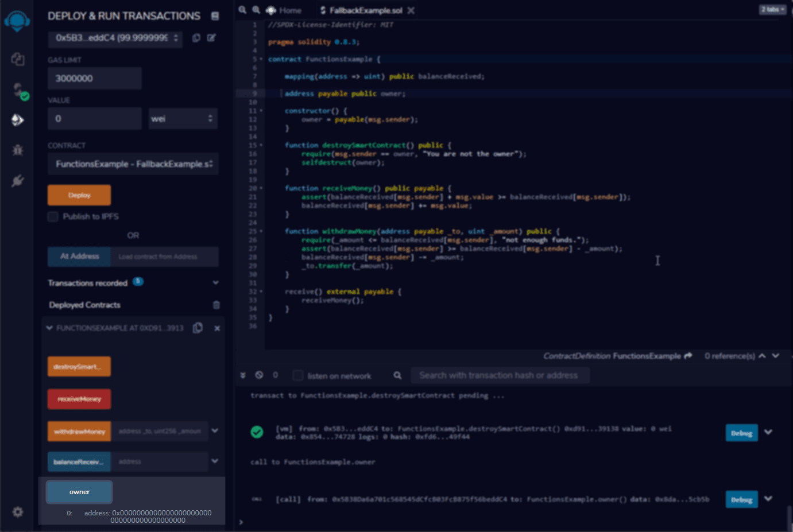Image resolution: width=793 pixels, height=532 pixels.
Task: Expand withdrawMoney parameters chevron
Action: 215,430
